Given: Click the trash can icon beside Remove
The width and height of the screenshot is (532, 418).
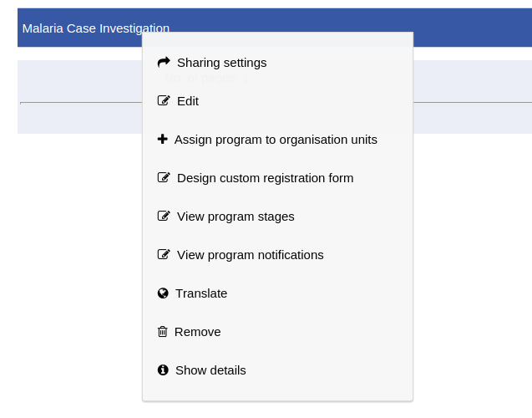Looking at the screenshot, I should point(162,331).
